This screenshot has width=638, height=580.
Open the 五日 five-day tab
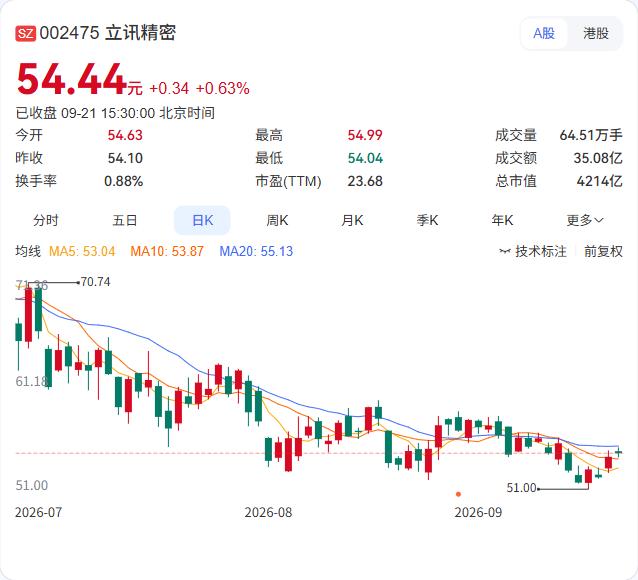click(x=125, y=221)
